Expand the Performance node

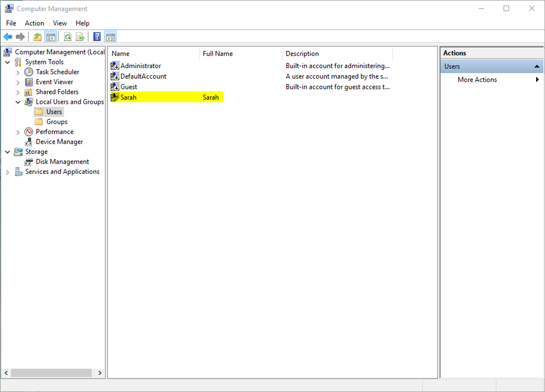(x=18, y=132)
